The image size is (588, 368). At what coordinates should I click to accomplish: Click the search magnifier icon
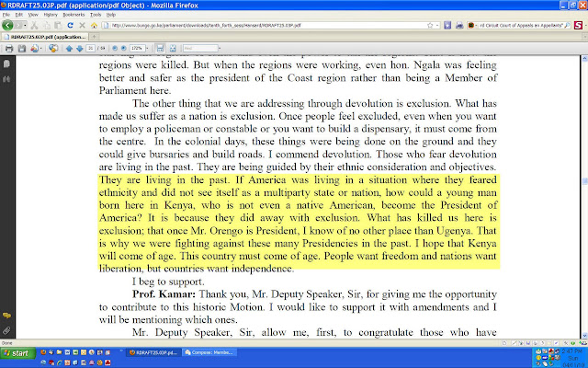(568, 25)
